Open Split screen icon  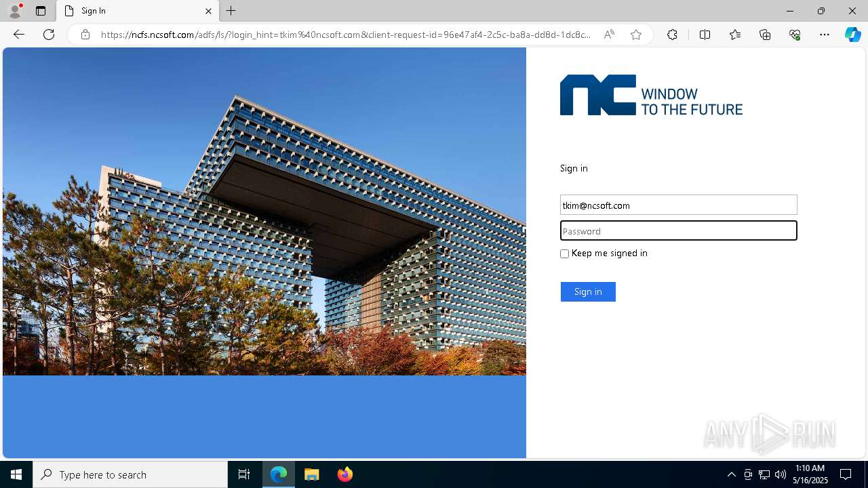(x=705, y=35)
